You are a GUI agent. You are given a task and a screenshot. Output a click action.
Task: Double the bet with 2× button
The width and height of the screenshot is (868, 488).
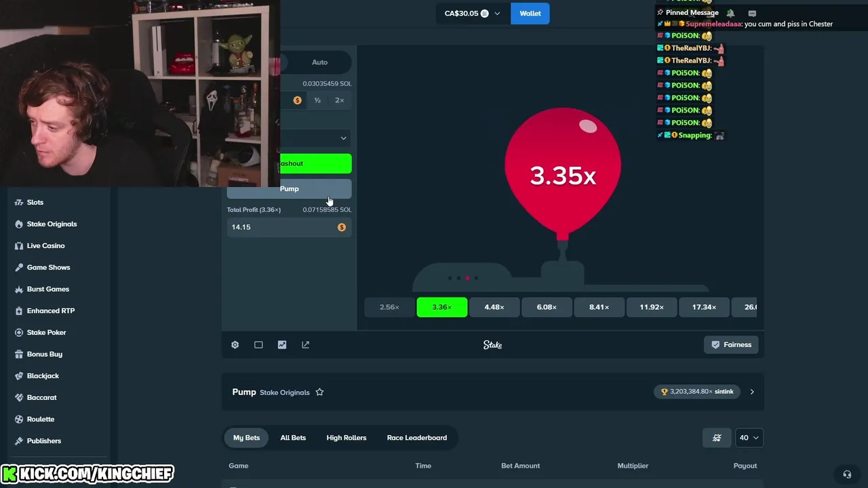tap(340, 100)
